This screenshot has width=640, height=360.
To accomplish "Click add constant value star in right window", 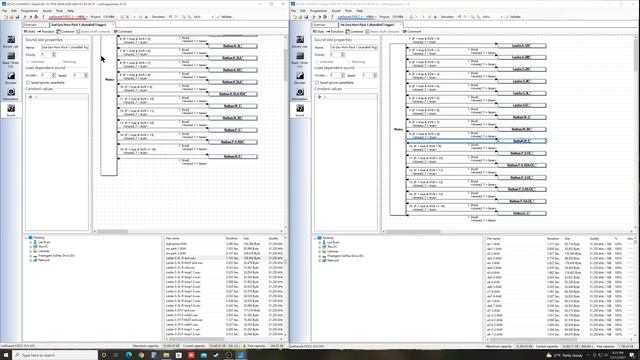I will pyautogui.click(x=319, y=97).
